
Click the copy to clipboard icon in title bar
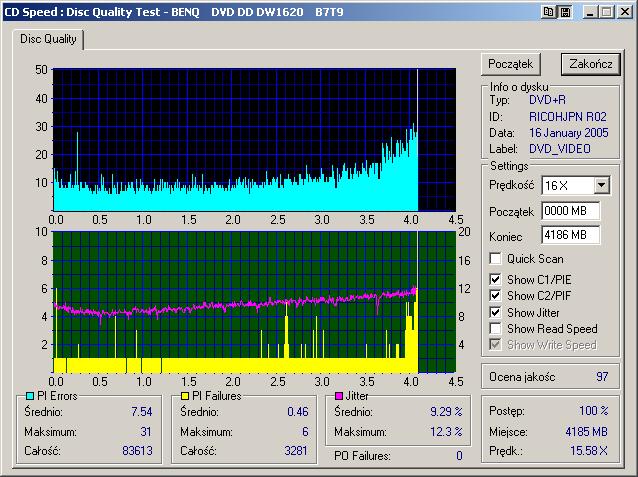pos(548,12)
